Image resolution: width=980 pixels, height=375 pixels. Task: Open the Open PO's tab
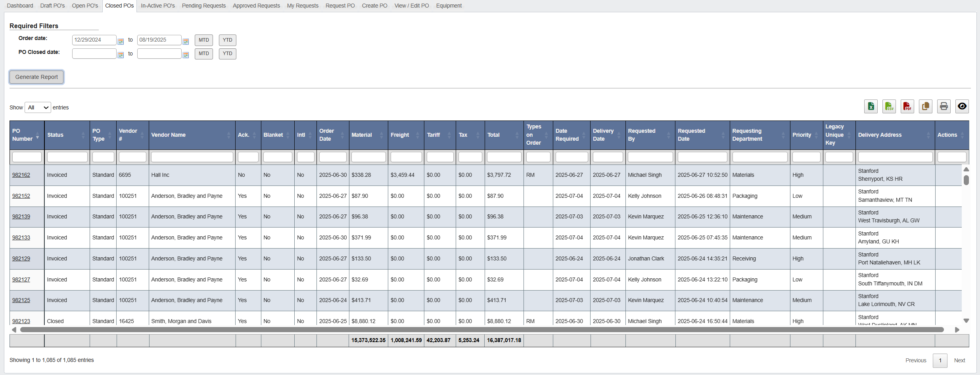click(x=85, y=6)
